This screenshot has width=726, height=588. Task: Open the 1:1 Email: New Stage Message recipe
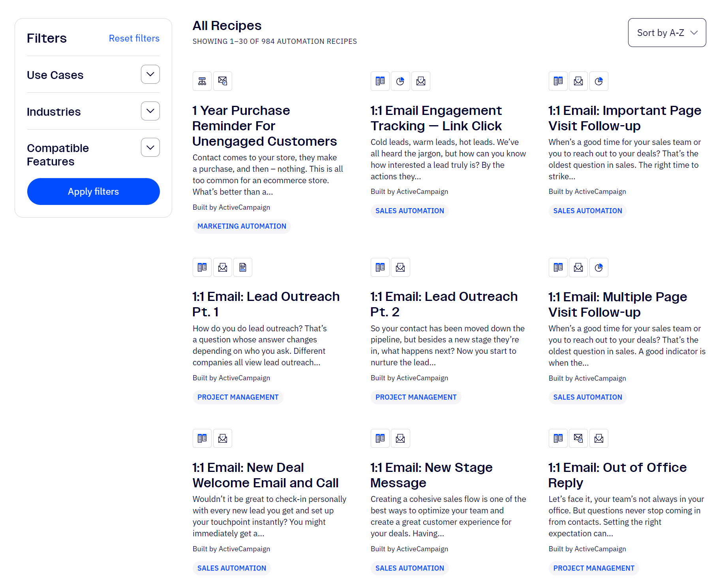431,475
